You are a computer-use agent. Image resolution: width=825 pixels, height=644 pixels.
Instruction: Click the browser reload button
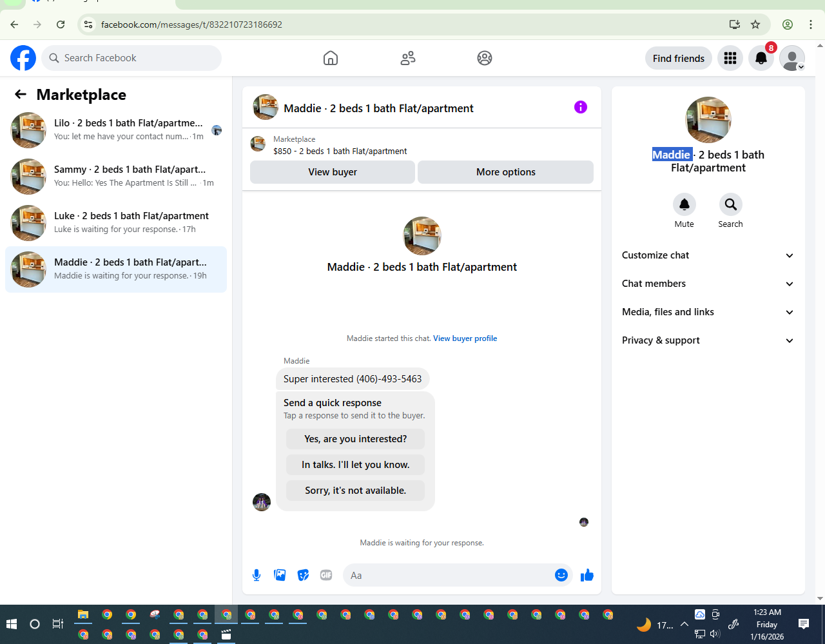click(61, 24)
